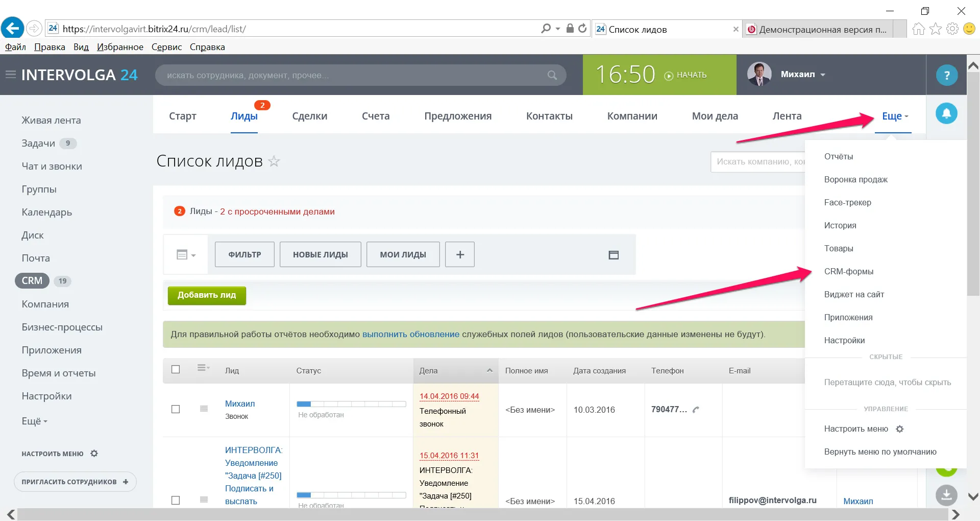Check the select-all checkbox in table header
The width and height of the screenshot is (980, 521).
coord(176,369)
